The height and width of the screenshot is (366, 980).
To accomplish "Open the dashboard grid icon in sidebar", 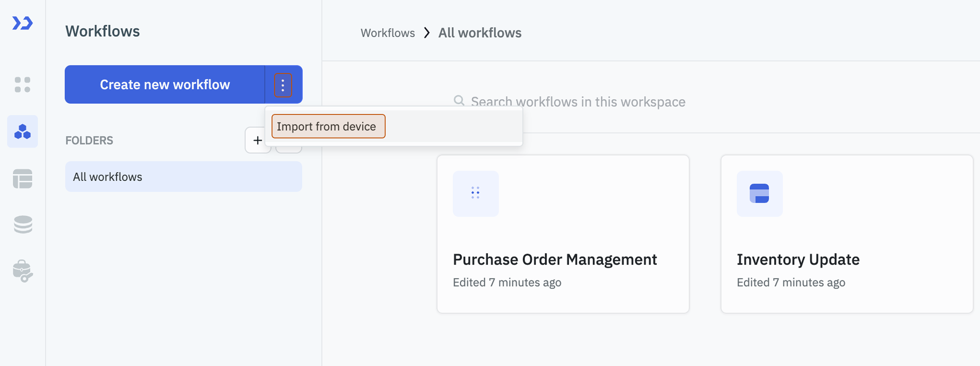I will click(23, 85).
